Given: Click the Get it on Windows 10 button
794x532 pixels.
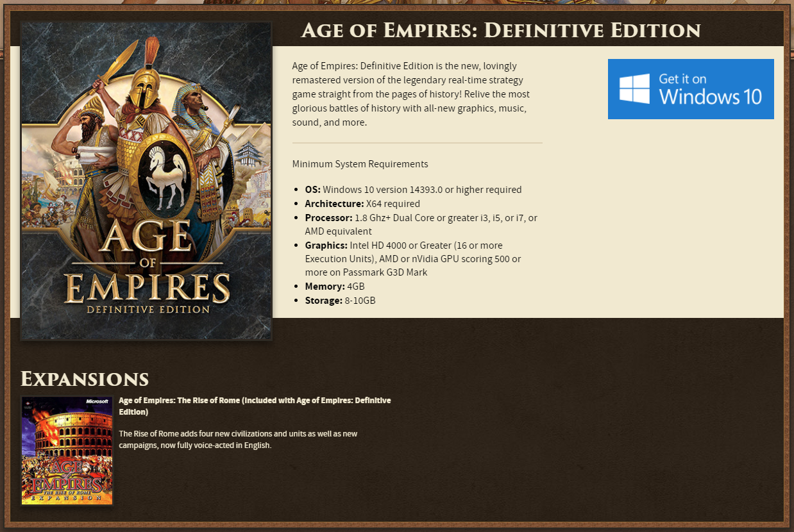Looking at the screenshot, I should tap(691, 89).
